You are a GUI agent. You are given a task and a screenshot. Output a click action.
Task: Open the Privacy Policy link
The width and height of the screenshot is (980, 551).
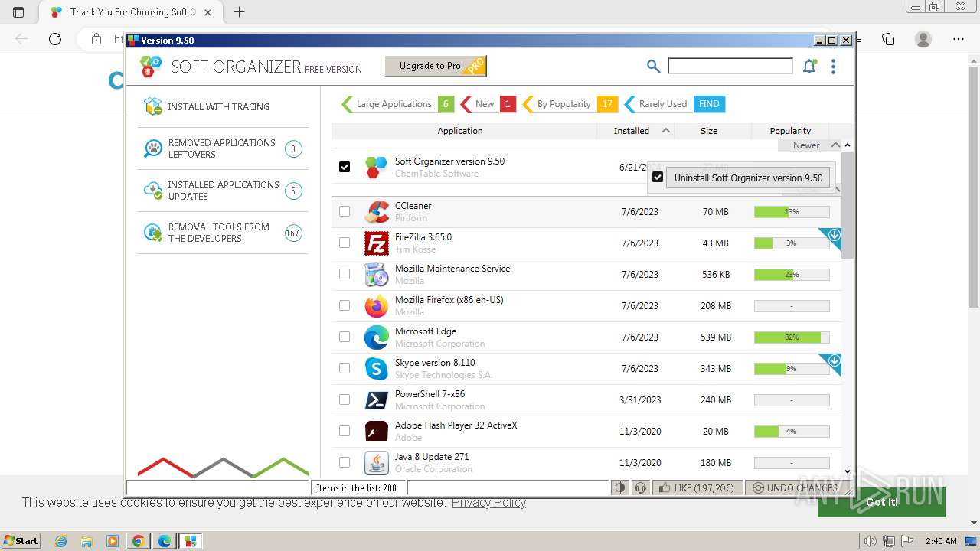click(488, 502)
